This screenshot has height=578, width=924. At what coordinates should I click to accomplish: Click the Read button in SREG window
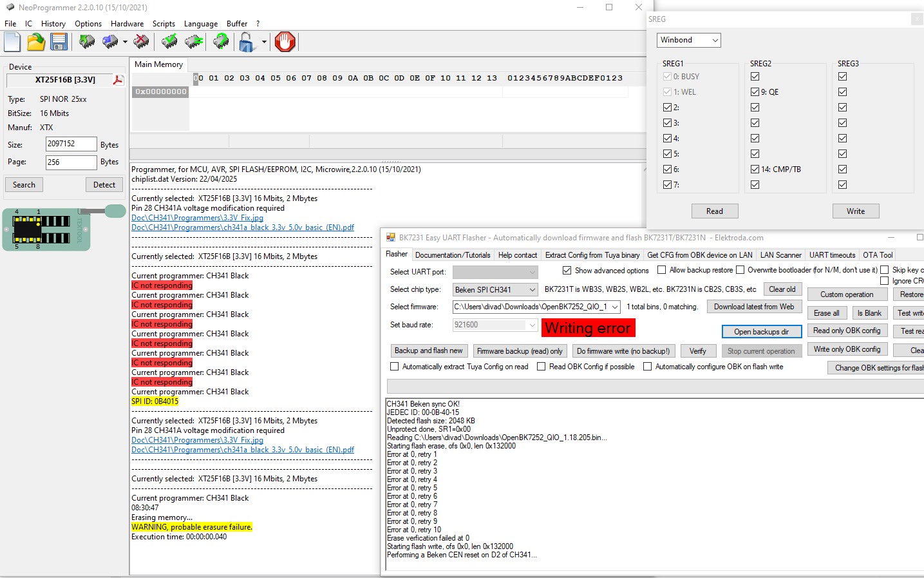tap(715, 211)
